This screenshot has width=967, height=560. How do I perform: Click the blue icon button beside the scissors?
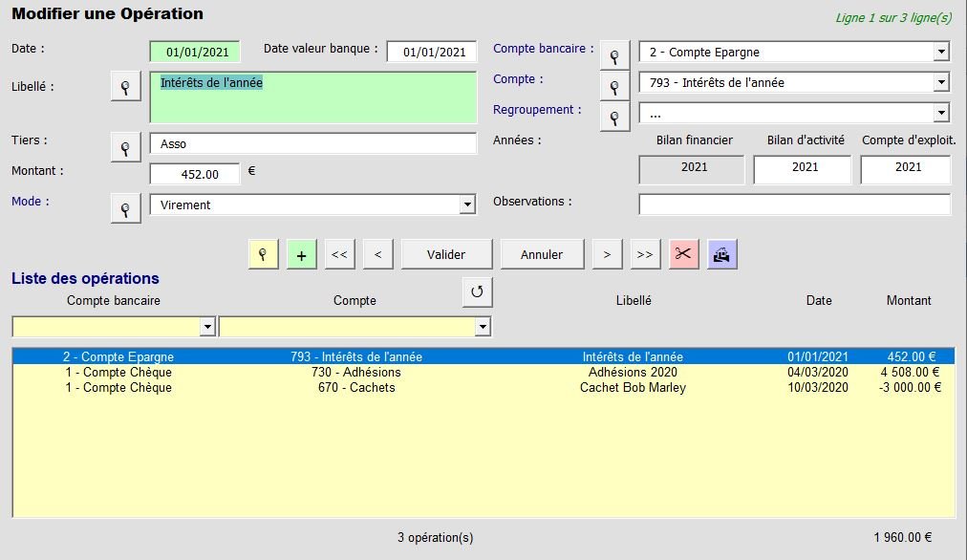pyautogui.click(x=721, y=254)
